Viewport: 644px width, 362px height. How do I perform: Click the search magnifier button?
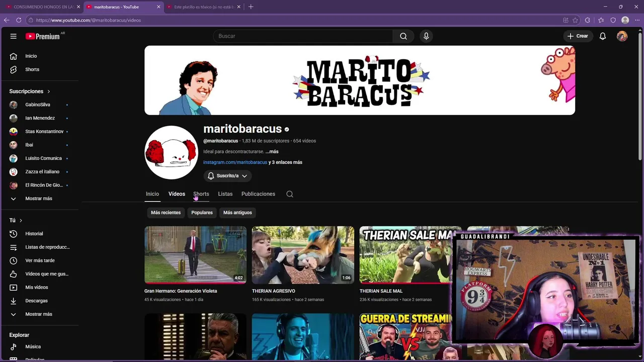(404, 36)
